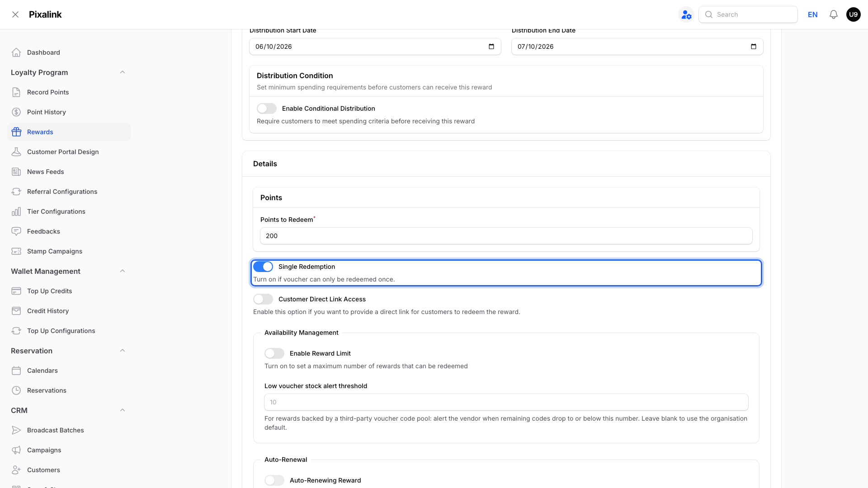Close the sidebar with the X icon
The height and width of the screenshot is (488, 868).
coord(15,14)
